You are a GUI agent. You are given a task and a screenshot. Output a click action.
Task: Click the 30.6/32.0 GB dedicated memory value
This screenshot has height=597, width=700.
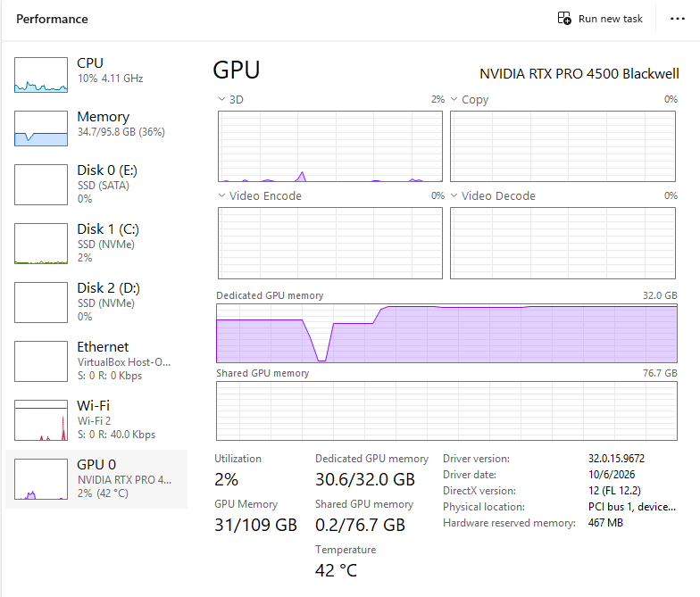[x=365, y=479]
